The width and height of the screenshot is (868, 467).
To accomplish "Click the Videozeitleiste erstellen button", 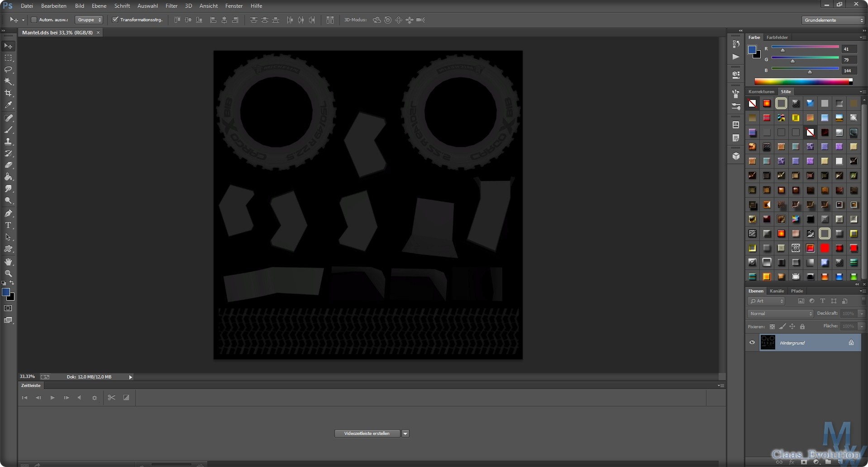I will (367, 434).
